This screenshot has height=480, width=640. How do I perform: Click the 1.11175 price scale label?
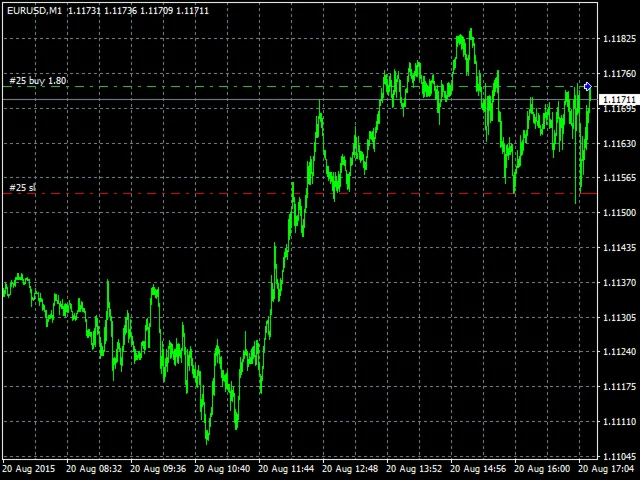tap(619, 387)
